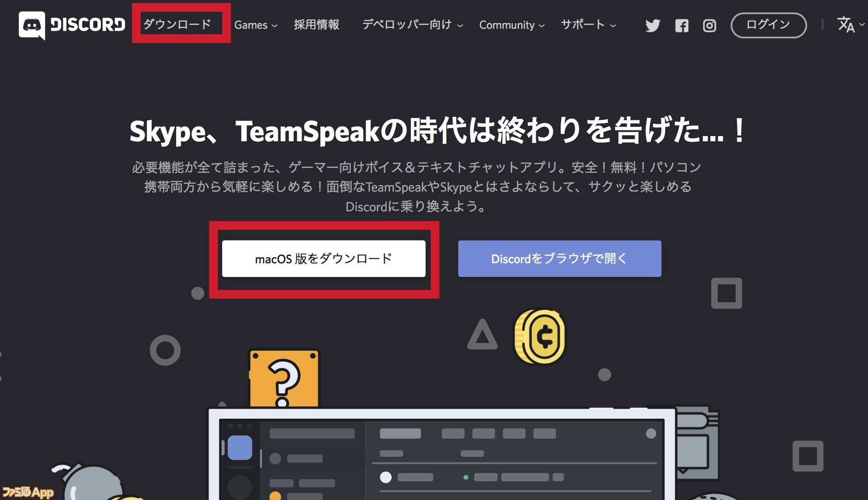The width and height of the screenshot is (868, 500).
Task: Open Discordをブラウザで開く
Action: [x=561, y=259]
